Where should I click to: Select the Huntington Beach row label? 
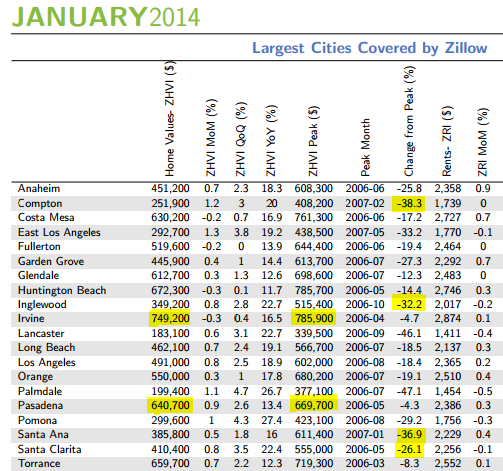62,290
